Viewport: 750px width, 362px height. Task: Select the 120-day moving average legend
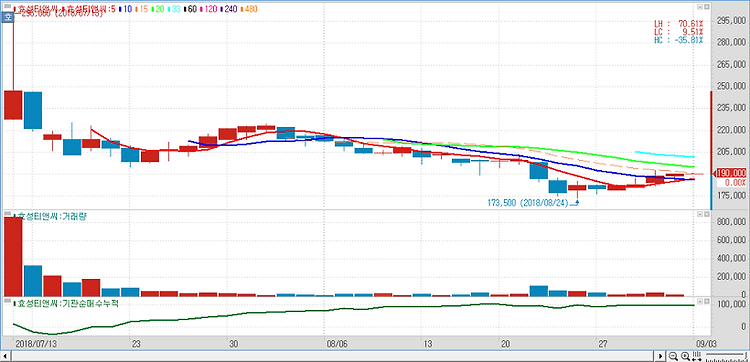point(210,9)
